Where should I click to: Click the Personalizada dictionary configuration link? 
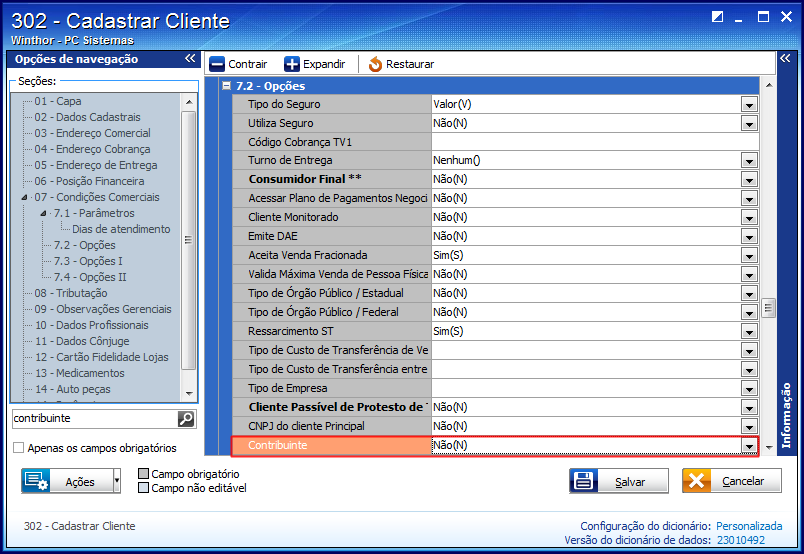click(x=749, y=526)
